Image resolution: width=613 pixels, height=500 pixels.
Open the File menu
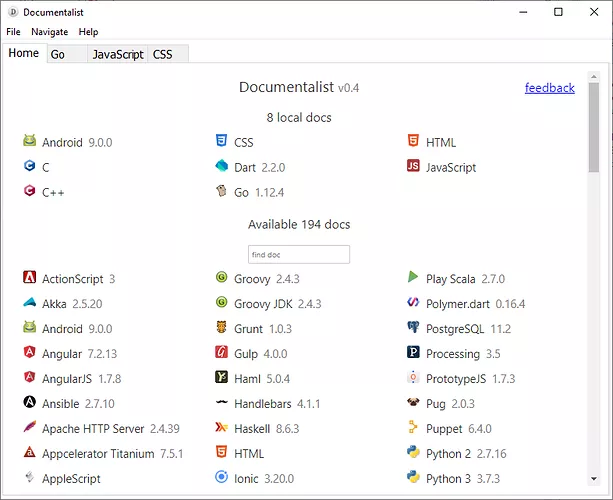13,32
